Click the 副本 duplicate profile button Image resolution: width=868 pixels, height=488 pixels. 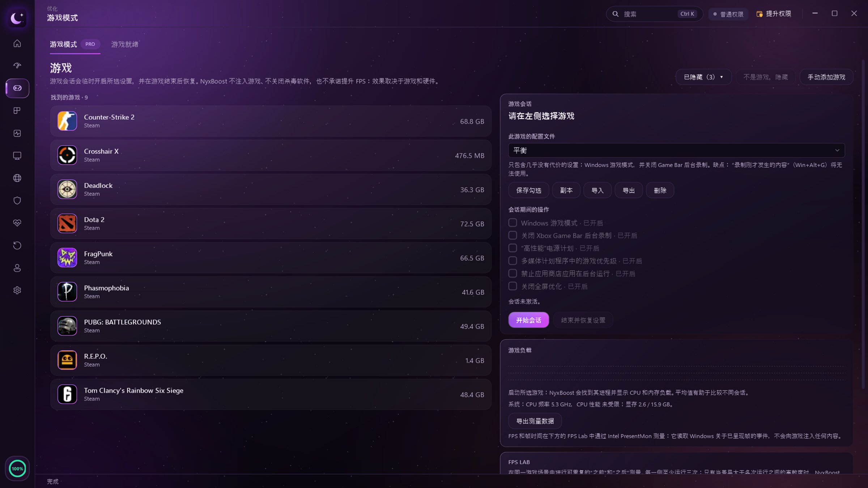[566, 191]
